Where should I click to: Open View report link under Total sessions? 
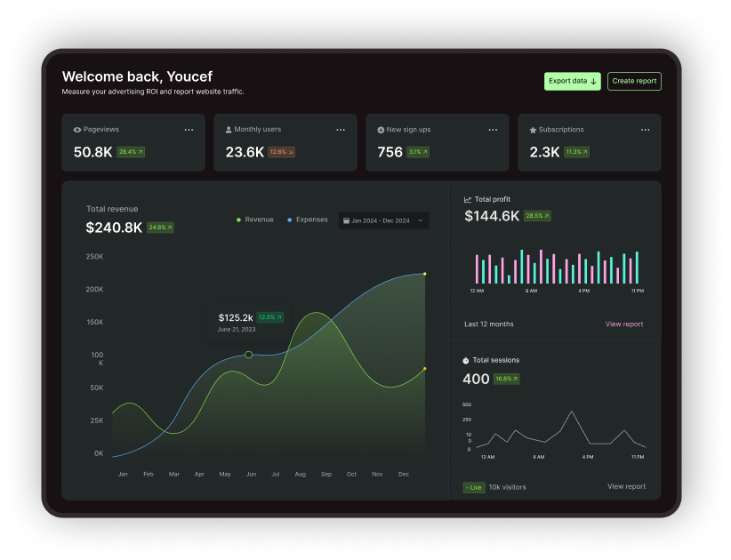coord(627,486)
